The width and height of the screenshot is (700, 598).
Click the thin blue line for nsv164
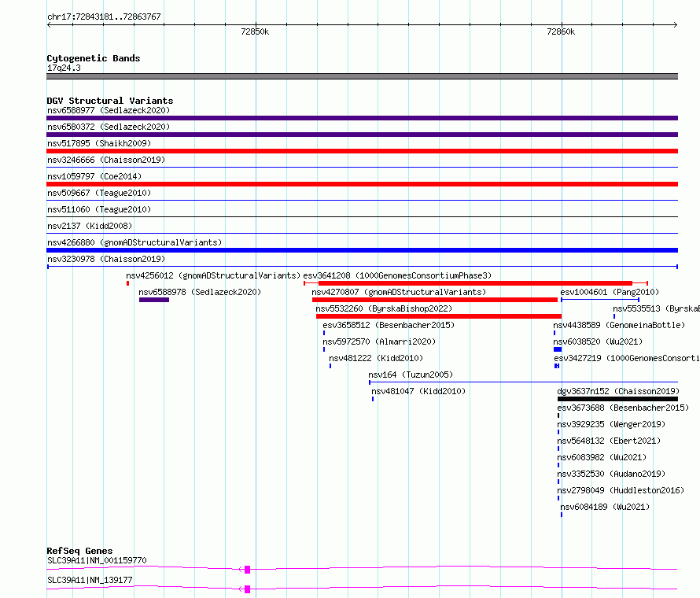[x=523, y=382]
